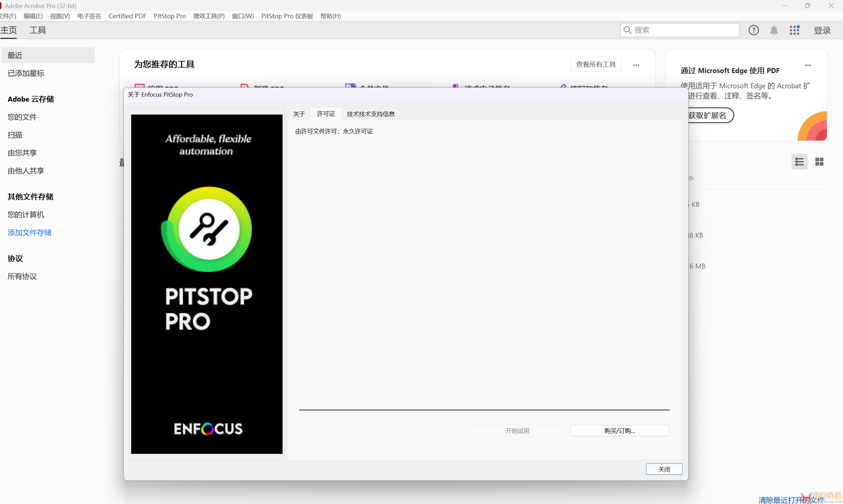
Task: Switch to the 关于 tab
Action: pos(299,114)
